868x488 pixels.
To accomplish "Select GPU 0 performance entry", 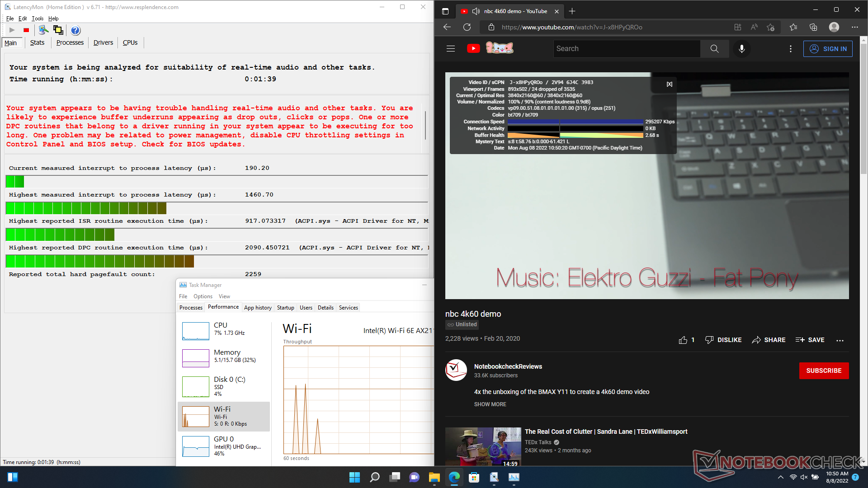I will (x=224, y=446).
